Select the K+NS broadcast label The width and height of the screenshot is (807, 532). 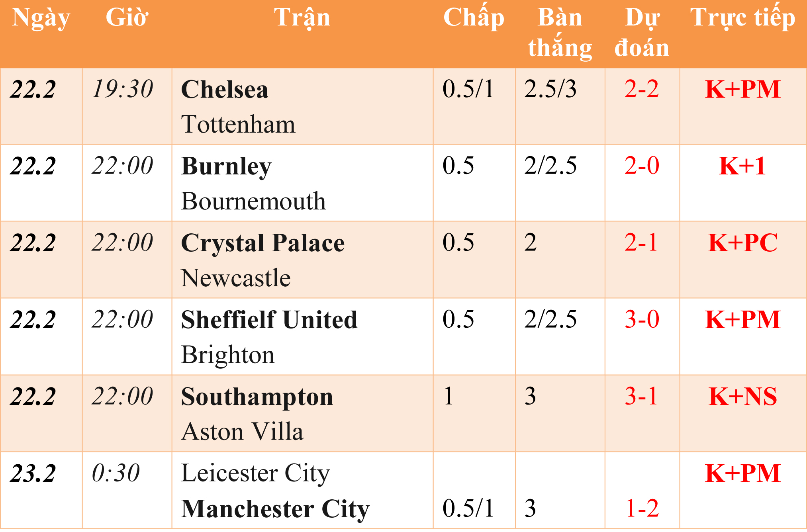(743, 397)
